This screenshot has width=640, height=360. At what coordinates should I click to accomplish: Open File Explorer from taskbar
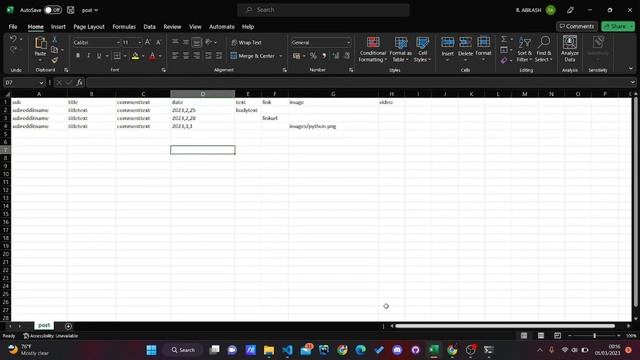pos(269,350)
